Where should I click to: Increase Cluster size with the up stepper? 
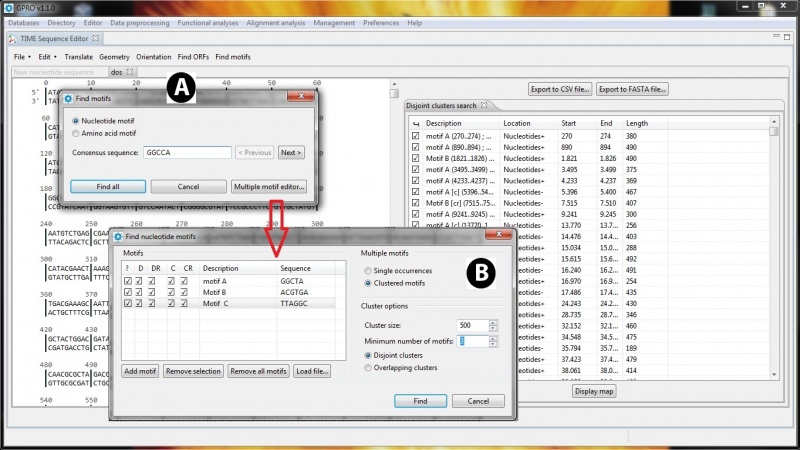pyautogui.click(x=493, y=322)
